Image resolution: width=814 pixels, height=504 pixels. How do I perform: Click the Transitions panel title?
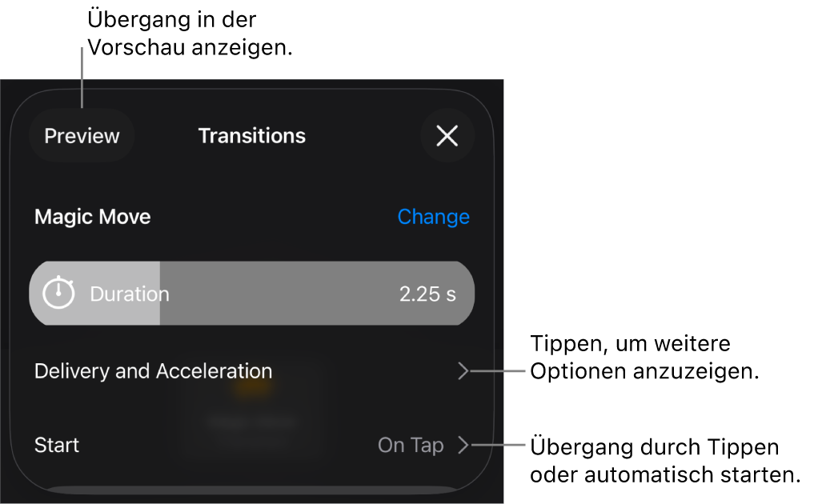[x=251, y=136]
